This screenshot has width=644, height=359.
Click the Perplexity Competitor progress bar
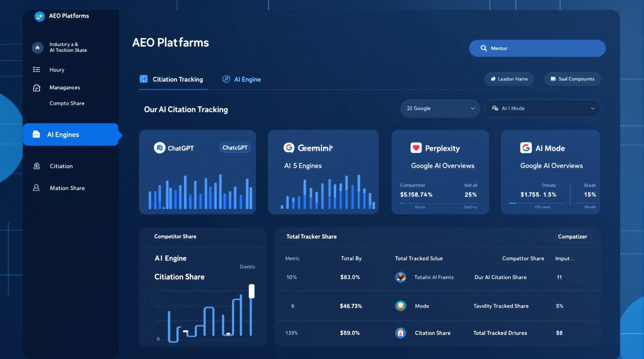[439, 204]
